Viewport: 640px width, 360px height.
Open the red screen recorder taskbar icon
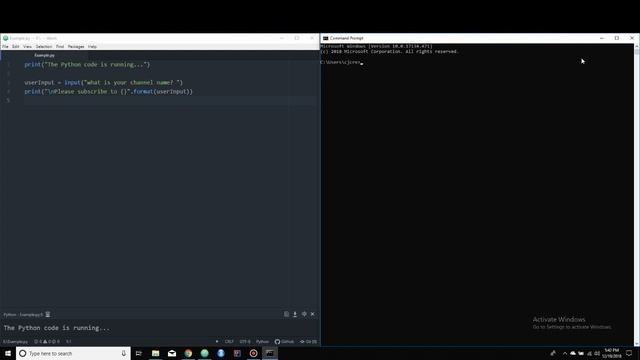pyautogui.click(x=253, y=353)
